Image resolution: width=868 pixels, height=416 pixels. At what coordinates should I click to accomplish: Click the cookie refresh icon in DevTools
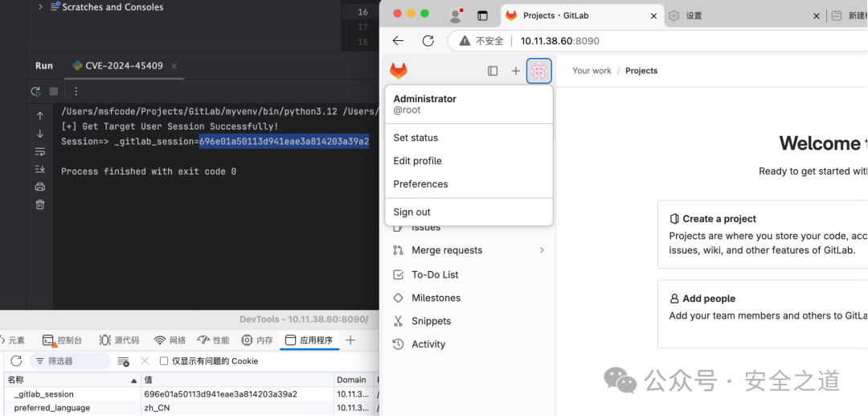(16, 361)
